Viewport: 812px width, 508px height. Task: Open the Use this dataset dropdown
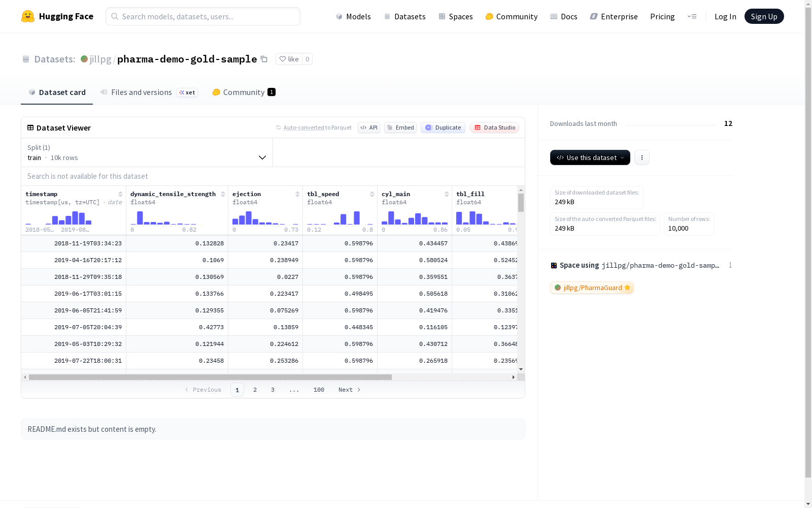(590, 157)
